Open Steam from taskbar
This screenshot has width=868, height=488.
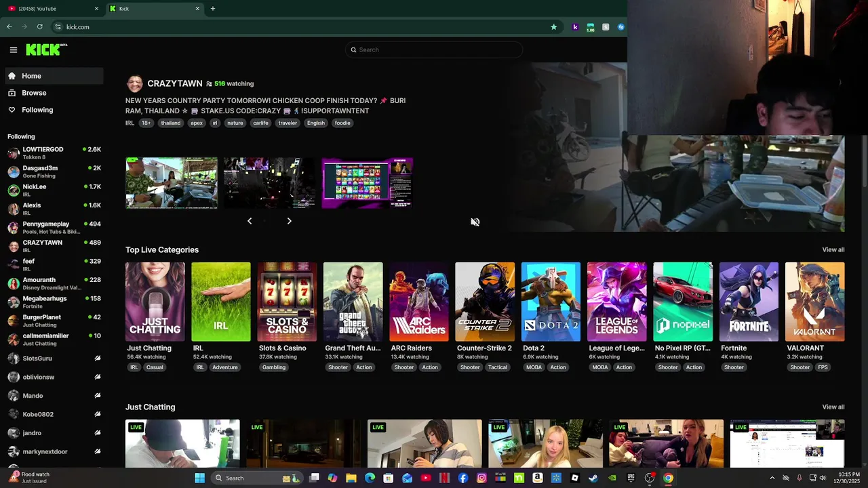click(x=593, y=478)
